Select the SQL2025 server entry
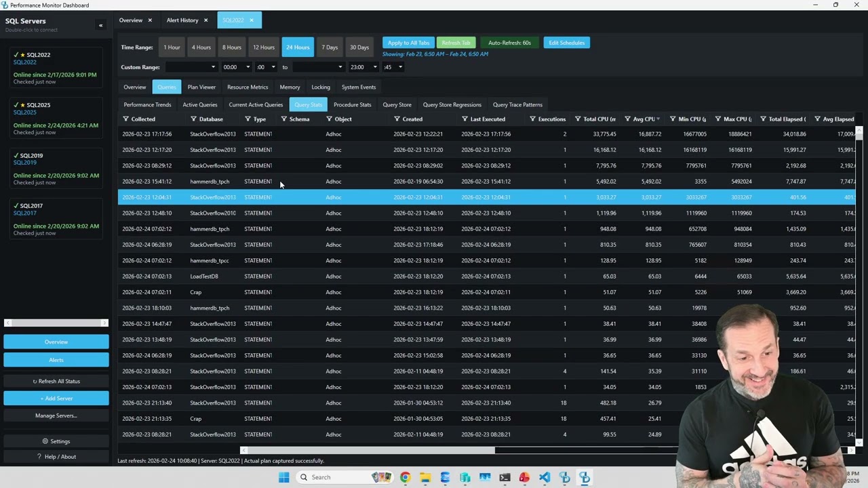 point(56,119)
